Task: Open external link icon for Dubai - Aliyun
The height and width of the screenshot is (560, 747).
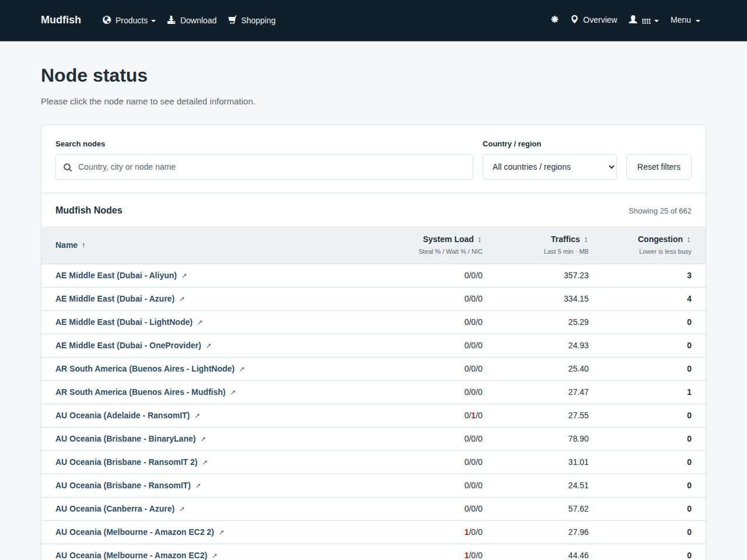Action: pyautogui.click(x=184, y=276)
